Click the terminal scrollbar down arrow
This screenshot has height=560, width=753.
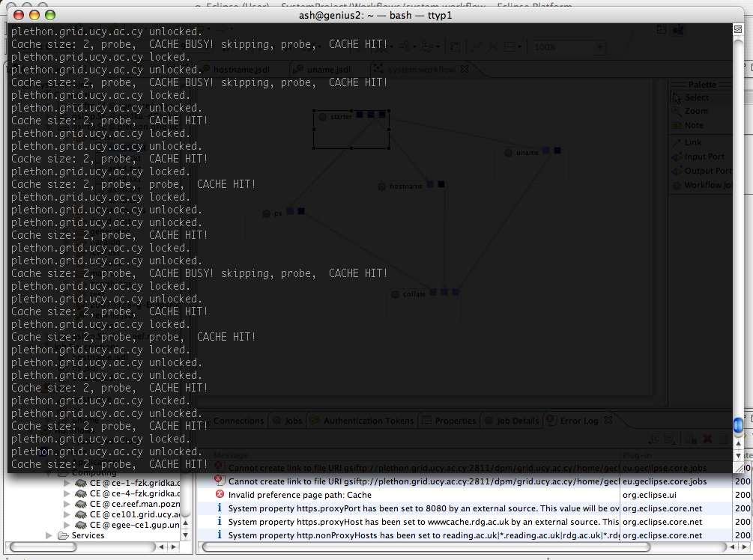tap(738, 455)
